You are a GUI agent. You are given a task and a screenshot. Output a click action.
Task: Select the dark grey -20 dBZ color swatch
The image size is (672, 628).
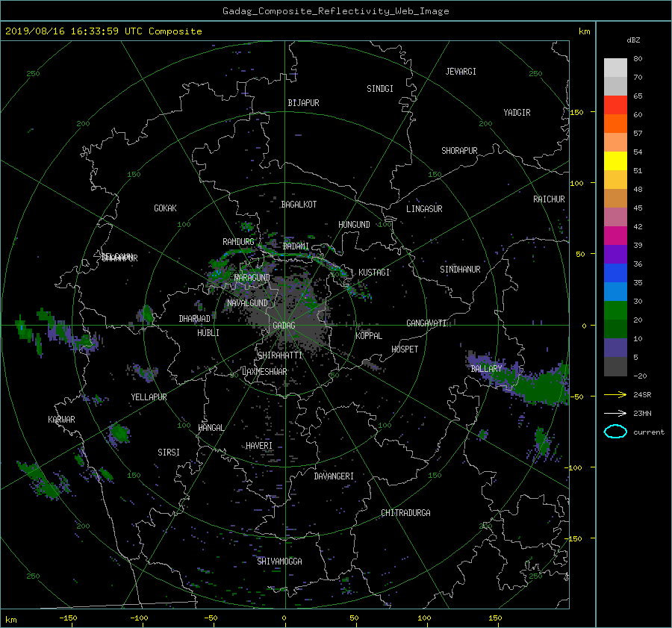(x=615, y=367)
